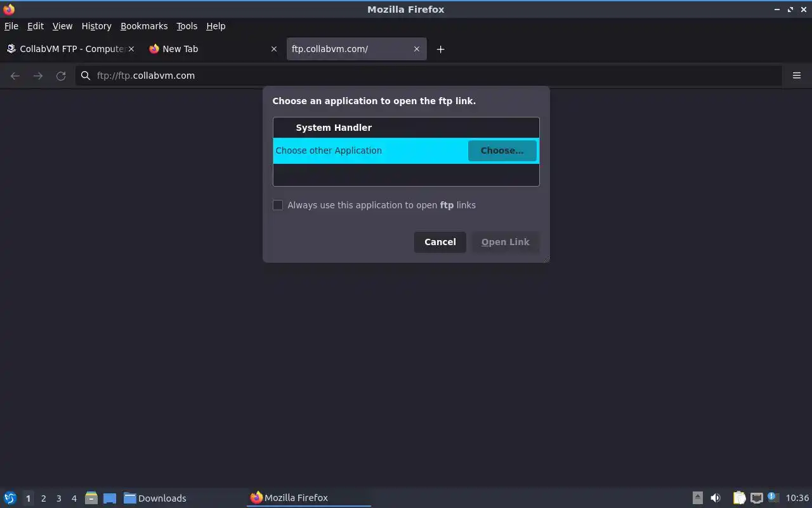The height and width of the screenshot is (508, 812).
Task: Open the Firefox hamburger application menu
Action: (797, 76)
